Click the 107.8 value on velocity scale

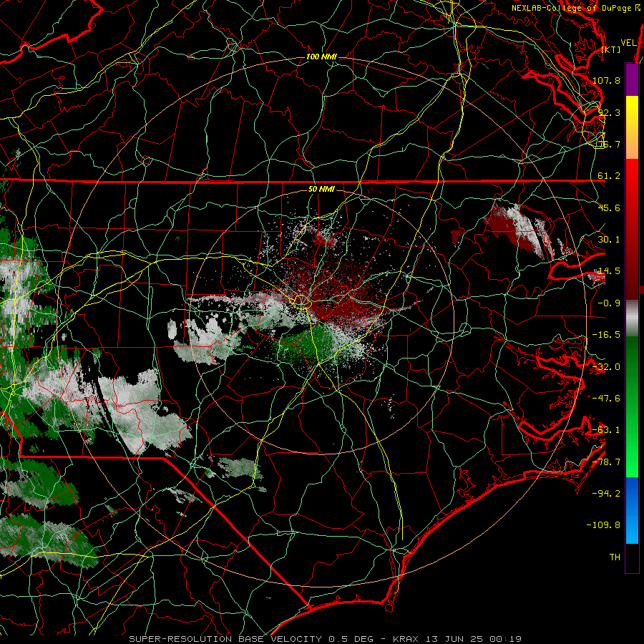[x=606, y=80]
